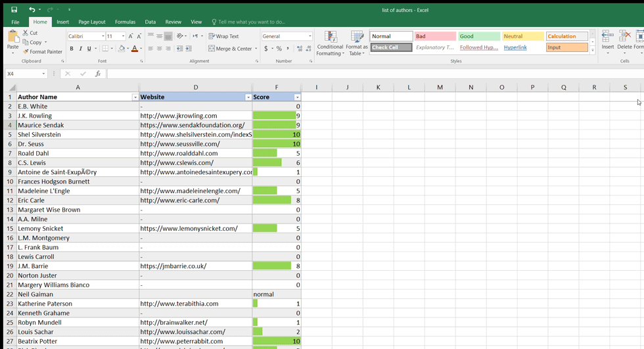Click into the formula bar input
The height and width of the screenshot is (349, 644).
374,74
